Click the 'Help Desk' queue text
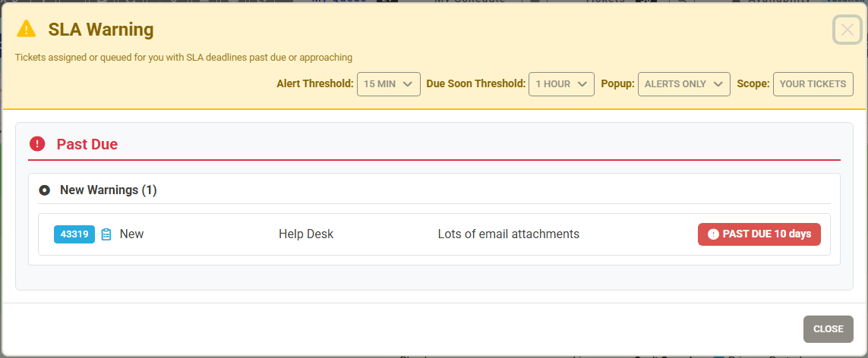The height and width of the screenshot is (358, 868). point(306,234)
